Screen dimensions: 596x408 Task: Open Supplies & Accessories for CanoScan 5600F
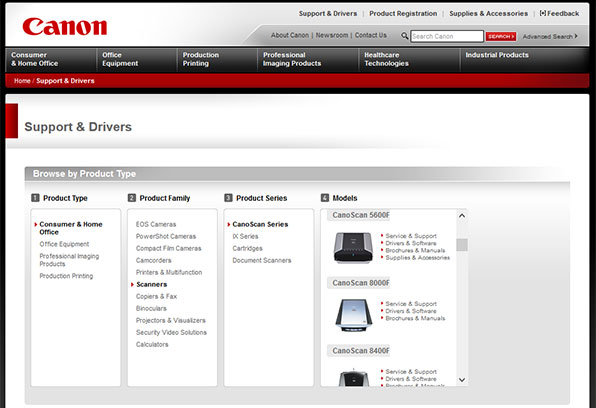click(x=418, y=258)
